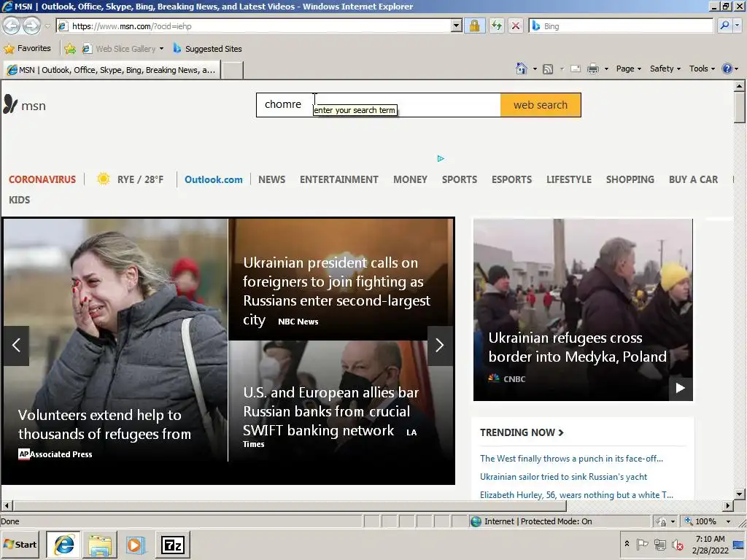The height and width of the screenshot is (560, 747).
Task: Click the Bing search magnifier icon
Action: 724,26
